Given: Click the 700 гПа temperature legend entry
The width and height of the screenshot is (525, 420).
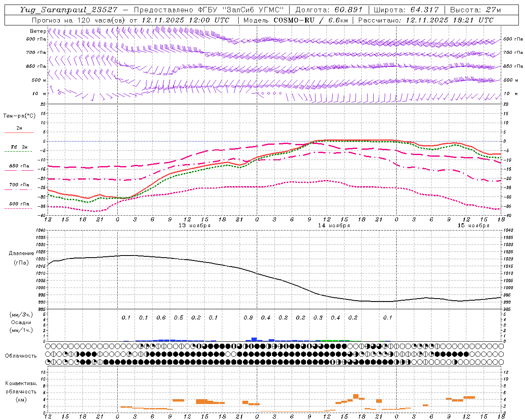Looking at the screenshot, I should tap(19, 185).
